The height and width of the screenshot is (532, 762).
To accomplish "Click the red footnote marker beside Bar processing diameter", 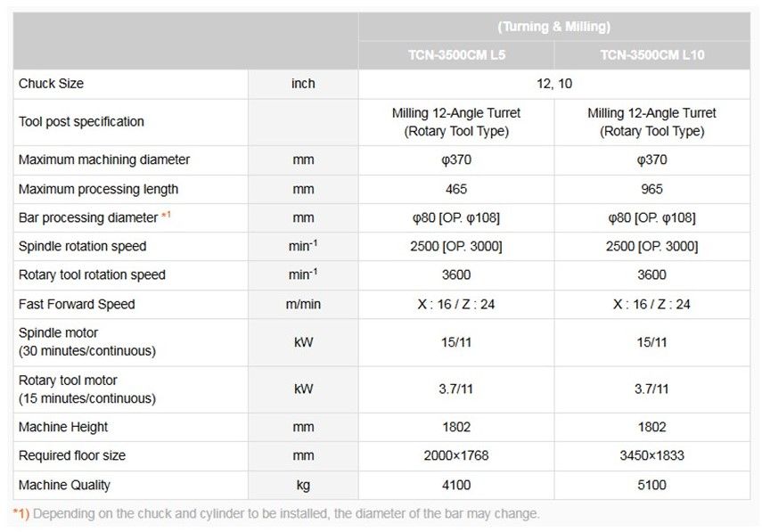I will pos(168,217).
